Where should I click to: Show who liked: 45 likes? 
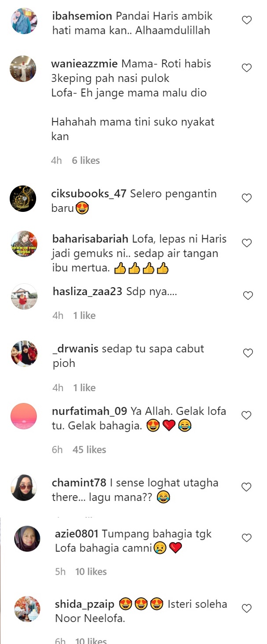(90, 450)
